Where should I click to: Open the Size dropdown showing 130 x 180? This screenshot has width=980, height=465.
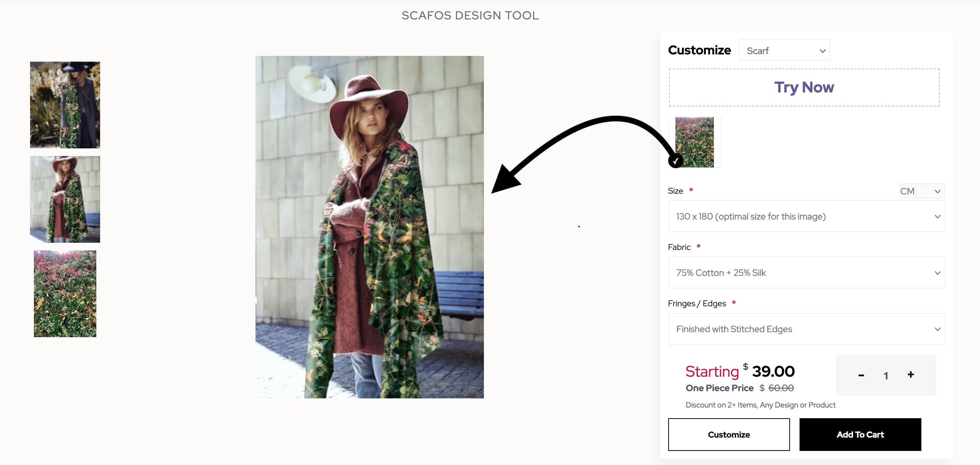pos(806,216)
